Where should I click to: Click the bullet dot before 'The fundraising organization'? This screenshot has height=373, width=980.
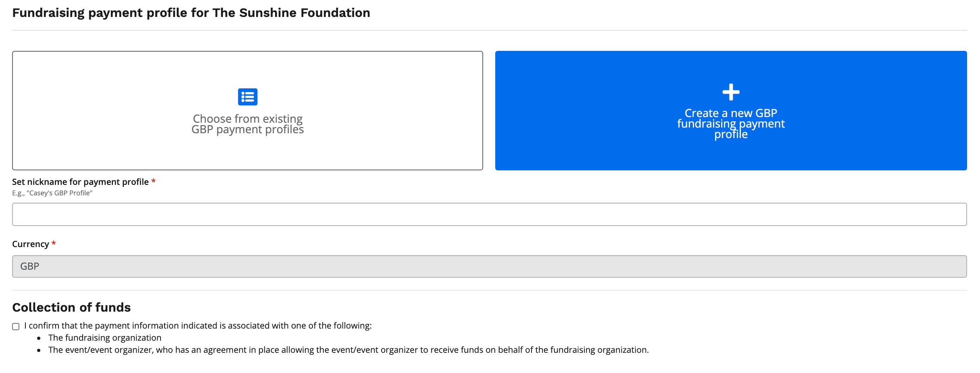pos(39,338)
